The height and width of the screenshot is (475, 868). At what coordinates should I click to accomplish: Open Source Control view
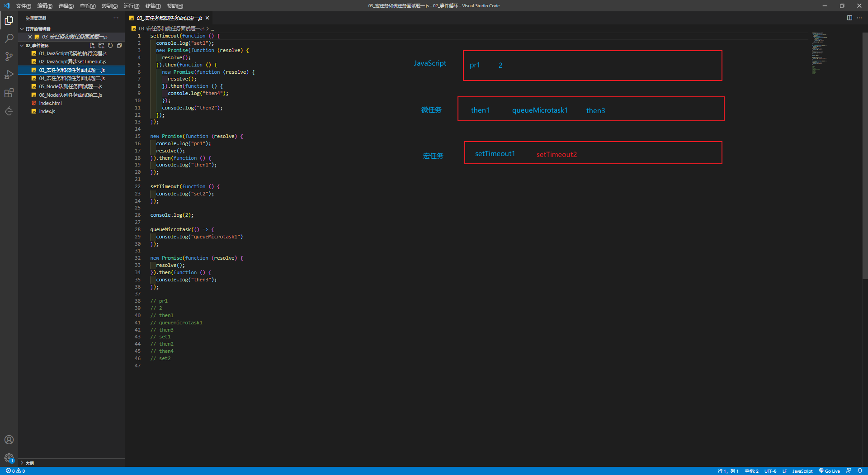tap(9, 57)
